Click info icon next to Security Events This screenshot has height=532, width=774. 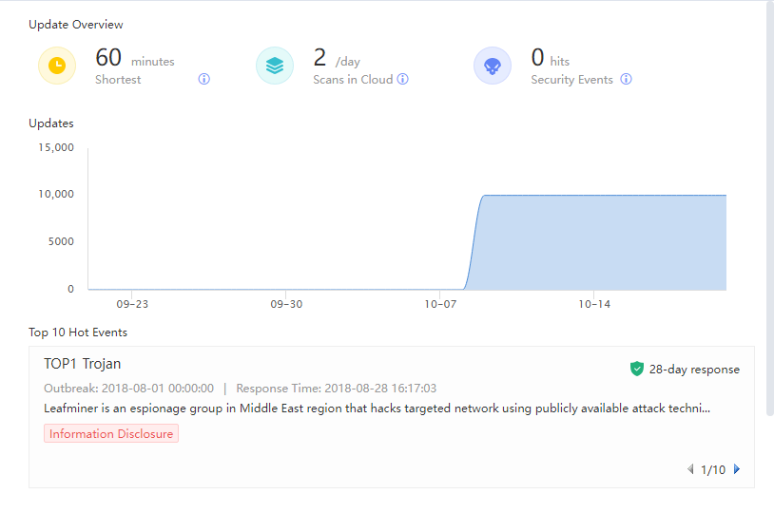(x=626, y=80)
